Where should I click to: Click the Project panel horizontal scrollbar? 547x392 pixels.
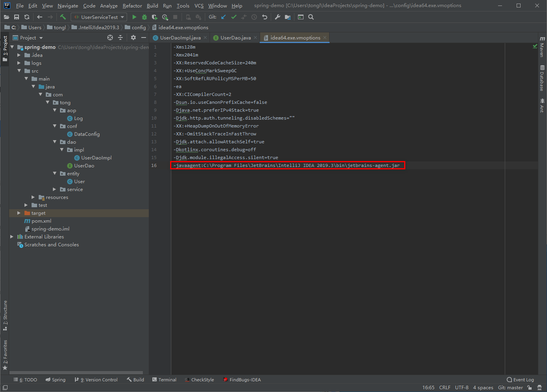76,373
